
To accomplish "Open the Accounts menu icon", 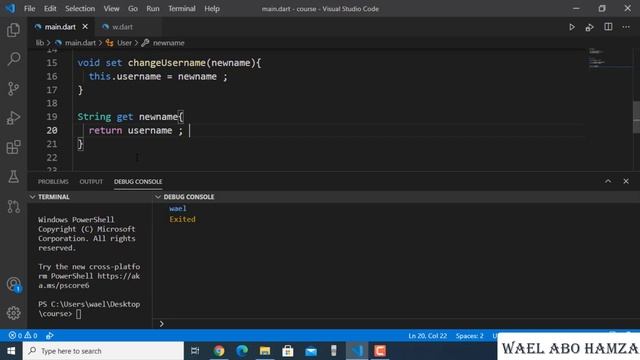I will point(13,284).
